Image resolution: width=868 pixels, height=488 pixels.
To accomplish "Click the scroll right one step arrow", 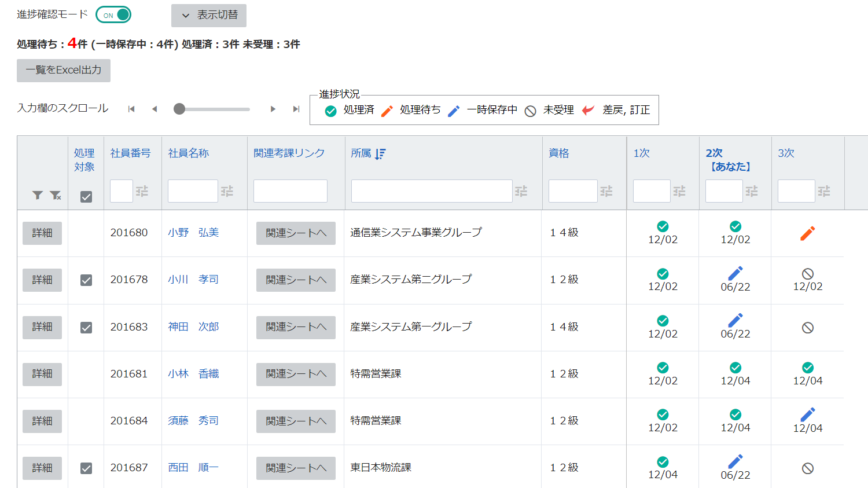I will pos(273,109).
